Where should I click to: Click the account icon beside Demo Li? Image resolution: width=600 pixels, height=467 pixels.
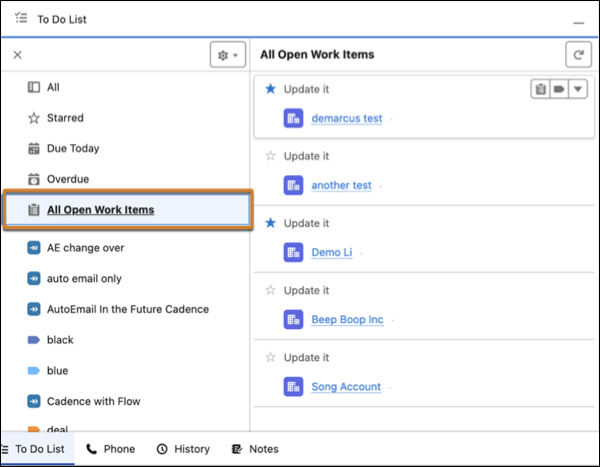click(x=293, y=252)
